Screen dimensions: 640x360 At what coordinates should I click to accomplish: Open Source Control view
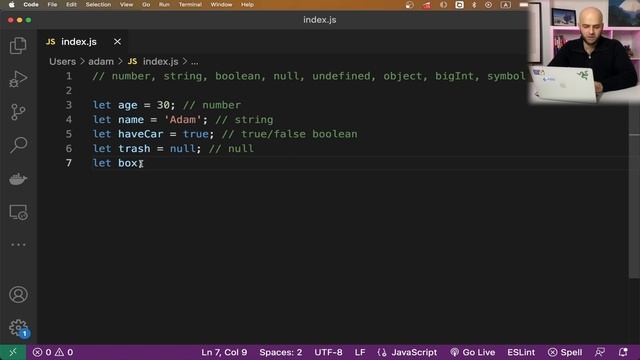[18, 112]
